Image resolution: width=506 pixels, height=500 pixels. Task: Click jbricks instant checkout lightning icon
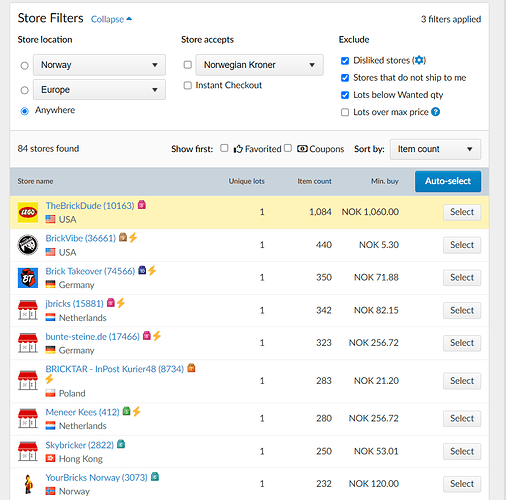tap(121, 303)
